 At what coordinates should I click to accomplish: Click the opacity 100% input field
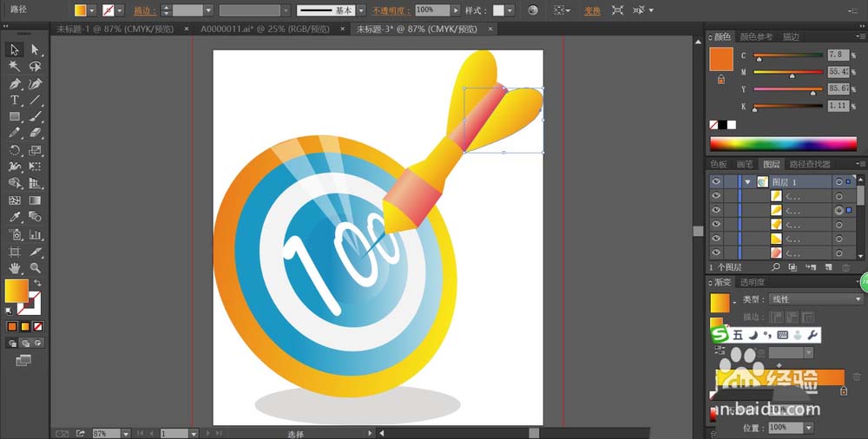(432, 10)
